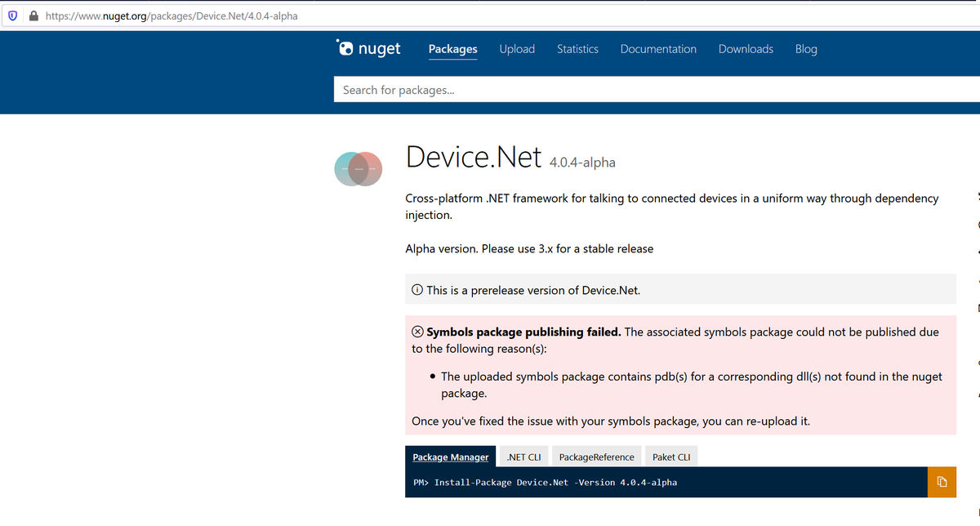Open the Documentation nav item
The width and height of the screenshot is (980, 526).
658,49
